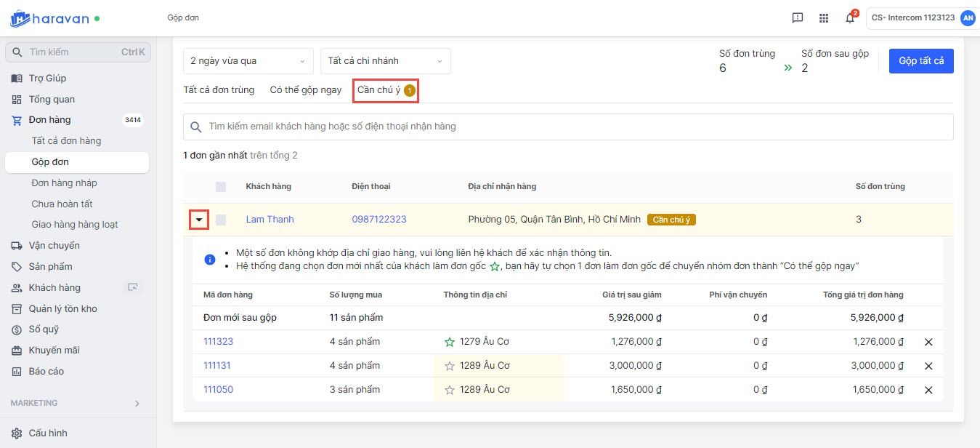980x448 pixels.
Task: Open the 'Tất cả chi nhánh' branch dropdown
Action: pos(386,61)
